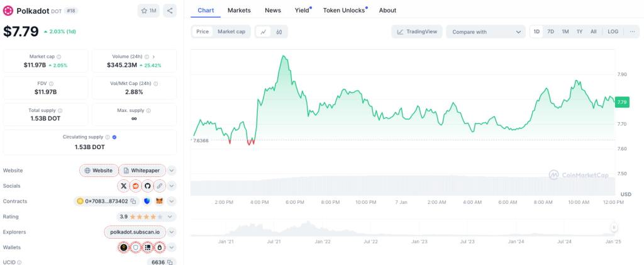Viewport: 644px width, 265px height.
Task: Click the Circulating supply info icon
Action: pyautogui.click(x=107, y=137)
